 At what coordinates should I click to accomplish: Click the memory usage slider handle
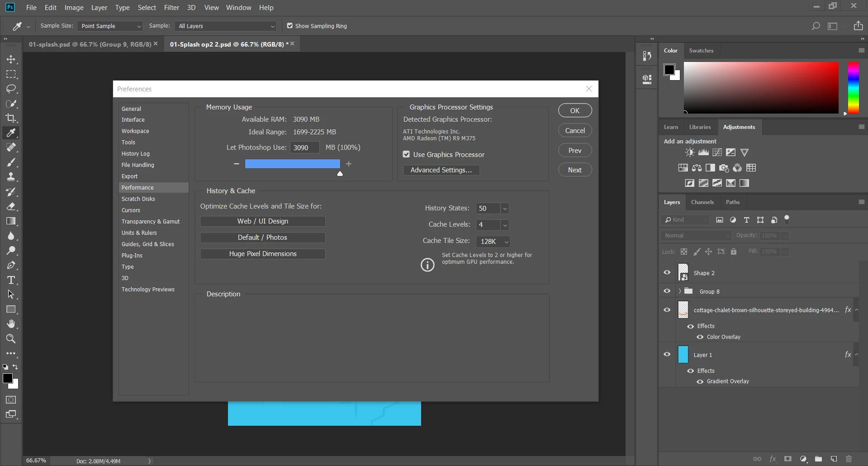tap(340, 174)
